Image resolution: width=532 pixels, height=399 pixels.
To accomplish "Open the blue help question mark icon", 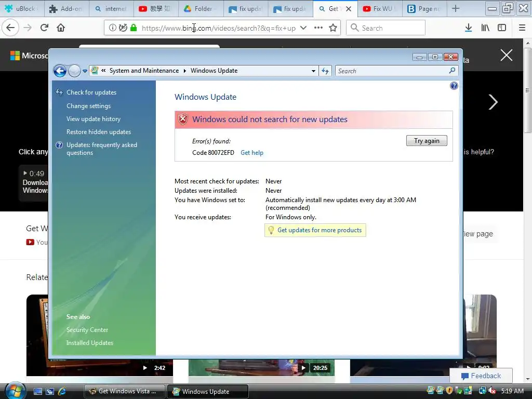I will [x=454, y=86].
